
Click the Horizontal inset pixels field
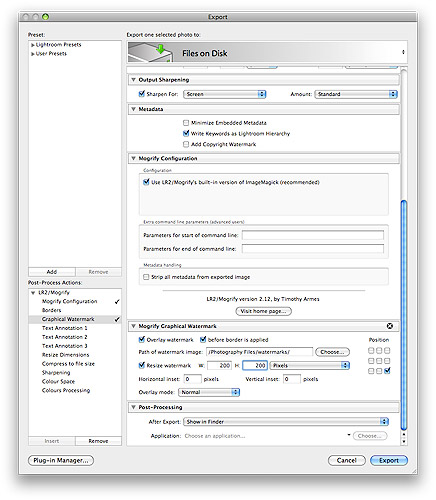[192, 379]
